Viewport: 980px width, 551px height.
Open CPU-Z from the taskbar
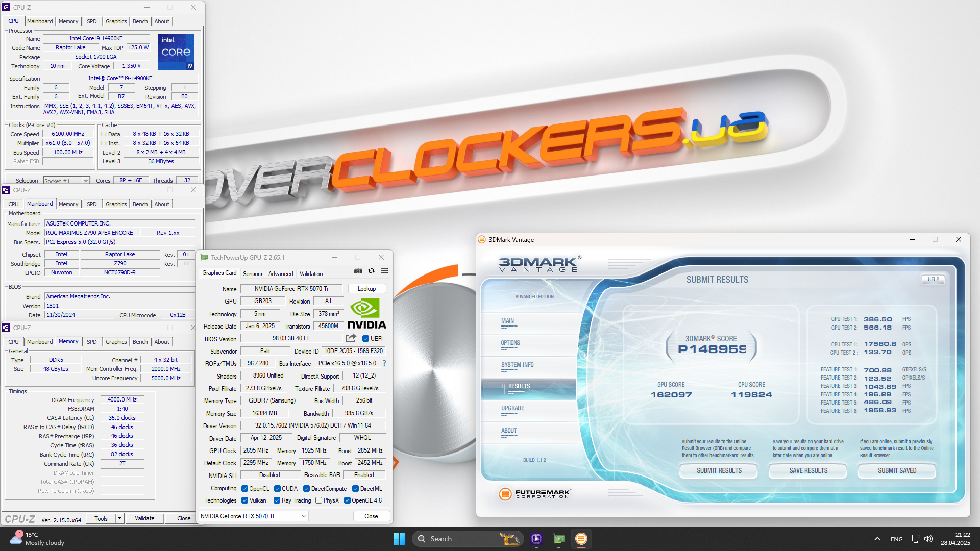(536, 539)
